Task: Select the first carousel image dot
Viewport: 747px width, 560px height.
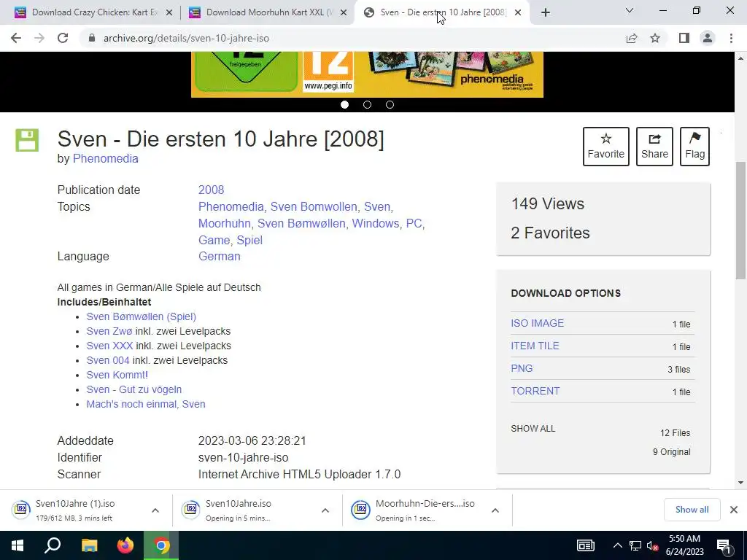Action: 345,105
